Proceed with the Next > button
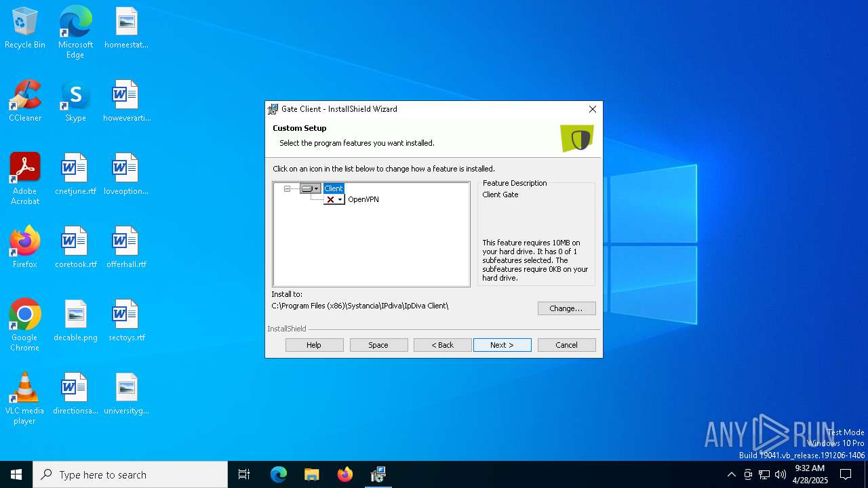The image size is (868, 488). click(502, 345)
